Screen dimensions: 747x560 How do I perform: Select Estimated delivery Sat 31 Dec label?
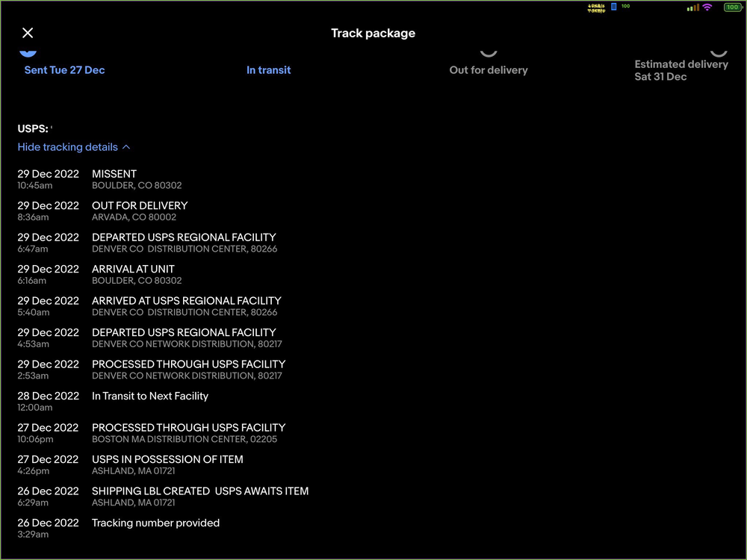pos(681,70)
